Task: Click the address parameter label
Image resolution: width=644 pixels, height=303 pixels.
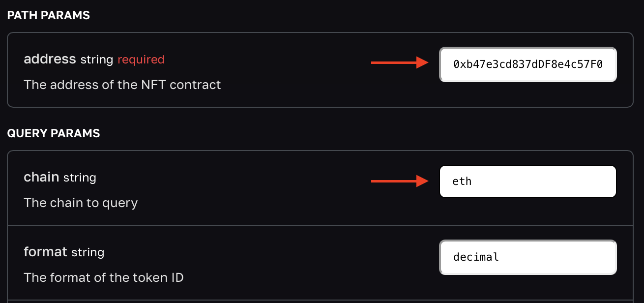Action: 49,59
